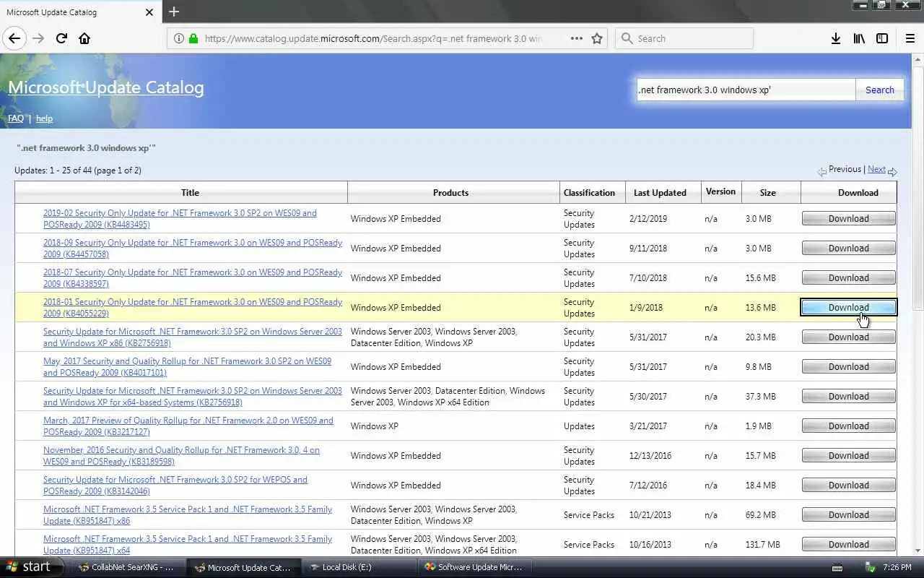Screen dimensions: 924x578
Task: Open the browser downloads panel
Action: [x=835, y=38]
